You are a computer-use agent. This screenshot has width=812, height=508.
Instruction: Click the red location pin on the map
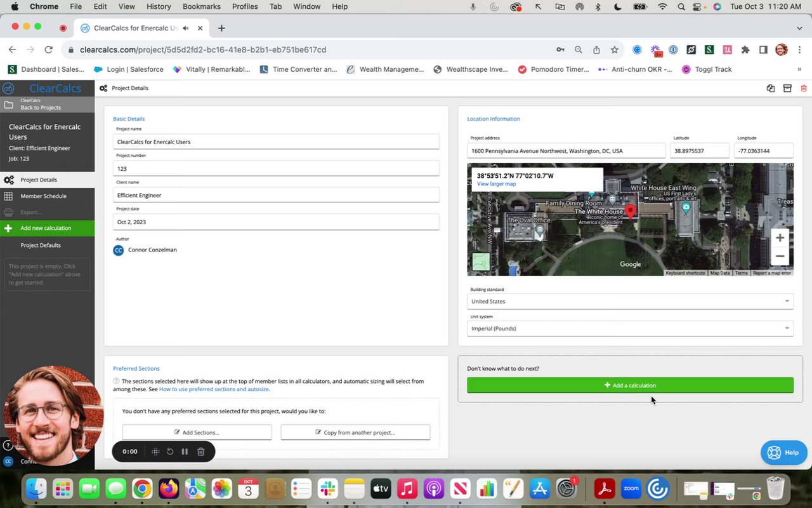pyautogui.click(x=631, y=211)
